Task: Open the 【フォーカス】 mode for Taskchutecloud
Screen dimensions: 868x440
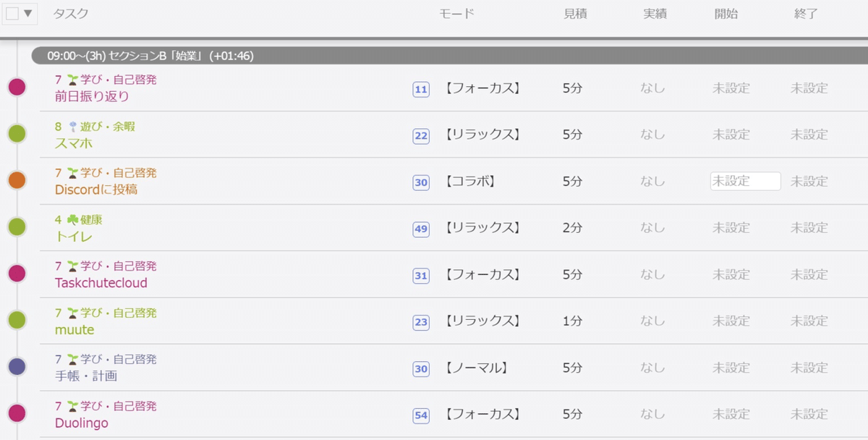Action: pyautogui.click(x=482, y=274)
